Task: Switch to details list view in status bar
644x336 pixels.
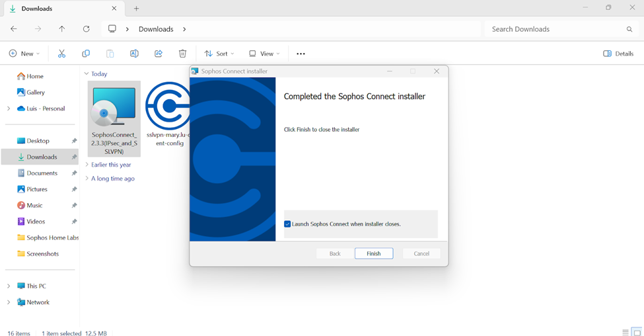Action: point(625,332)
